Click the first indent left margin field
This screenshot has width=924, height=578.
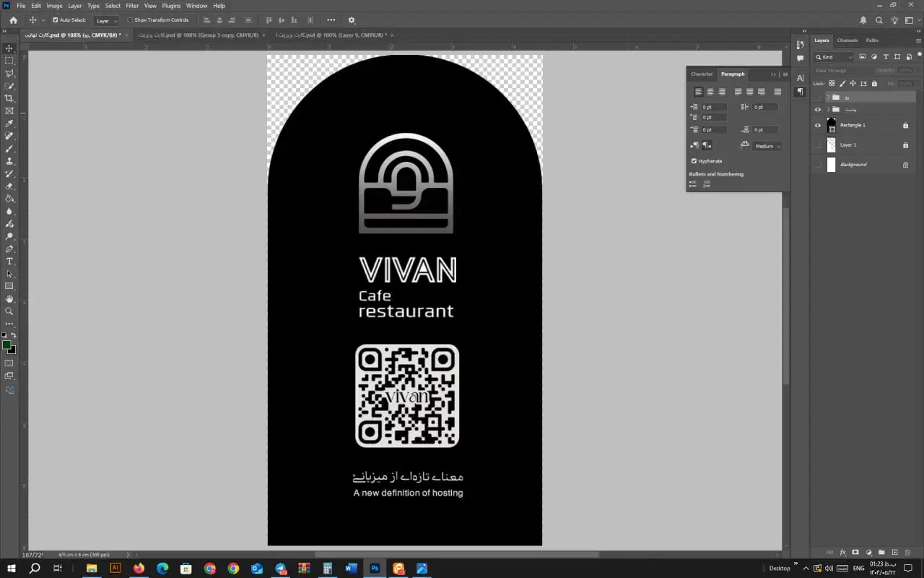click(x=713, y=107)
